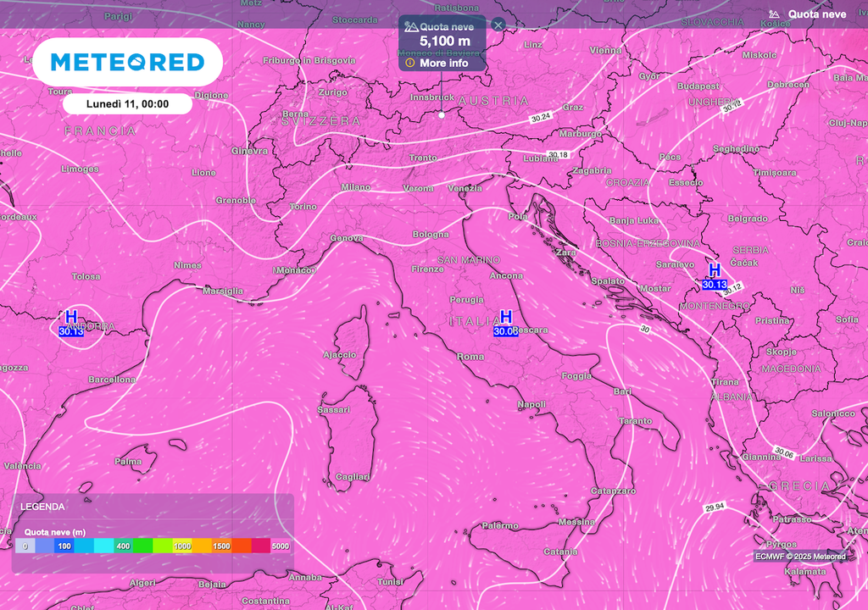
Task: Click the 1500 orange legend swatch
Action: pos(221,546)
